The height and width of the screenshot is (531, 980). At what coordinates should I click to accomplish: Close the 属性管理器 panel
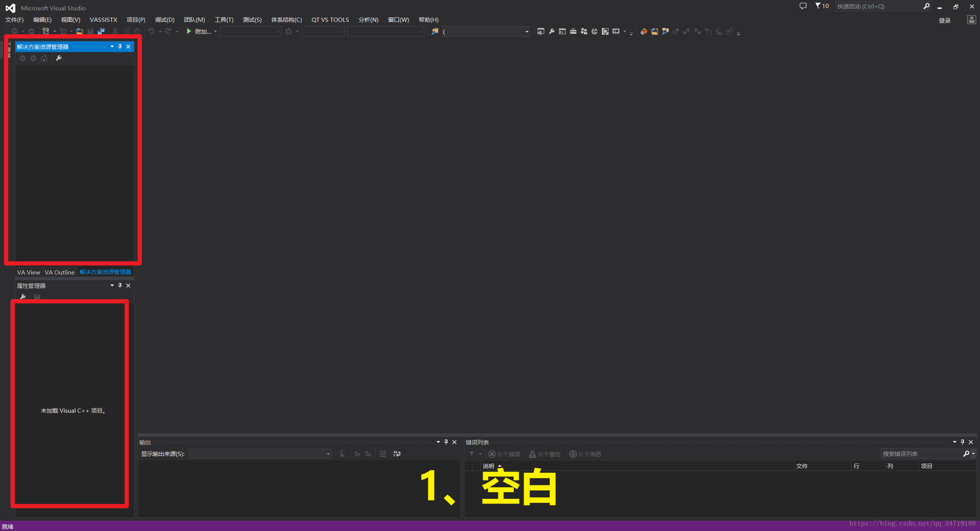click(x=128, y=286)
